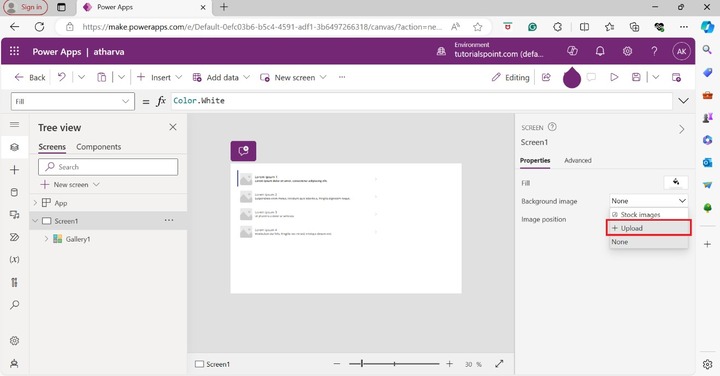
Task: Select the Properties tab
Action: pyautogui.click(x=535, y=161)
